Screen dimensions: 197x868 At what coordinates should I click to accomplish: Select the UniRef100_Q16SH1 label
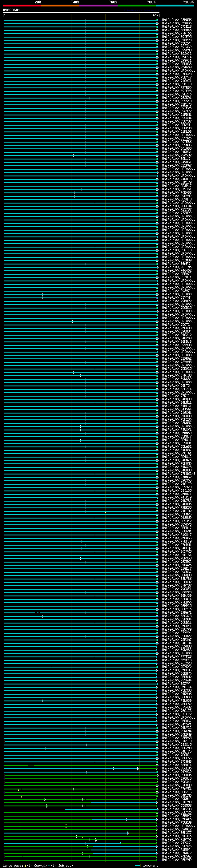pyautogui.click(x=177, y=412)
